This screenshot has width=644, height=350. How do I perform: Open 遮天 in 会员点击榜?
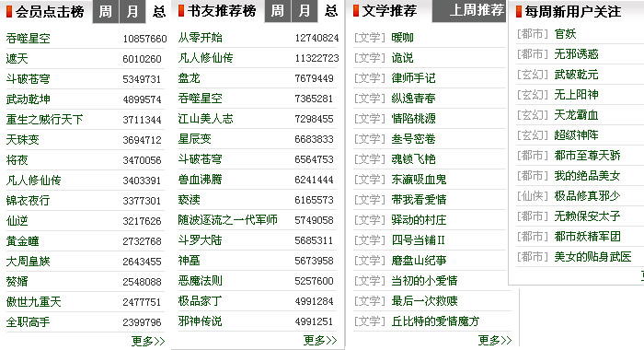(17, 59)
